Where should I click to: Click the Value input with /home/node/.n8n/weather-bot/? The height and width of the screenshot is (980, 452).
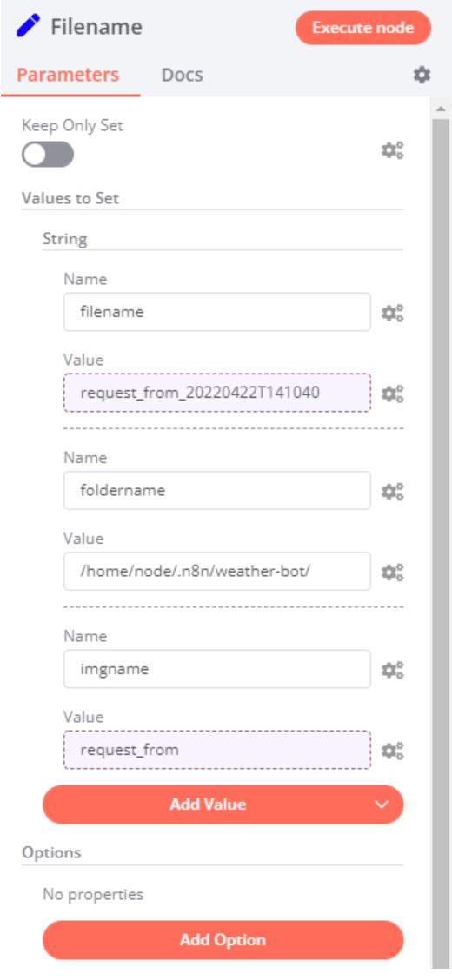click(x=217, y=572)
